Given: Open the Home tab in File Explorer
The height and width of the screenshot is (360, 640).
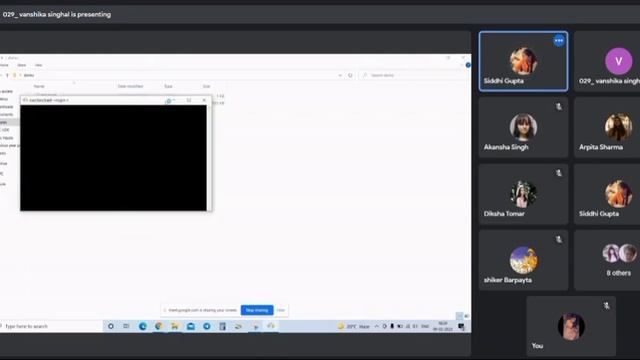Looking at the screenshot, I should (x=4, y=65).
